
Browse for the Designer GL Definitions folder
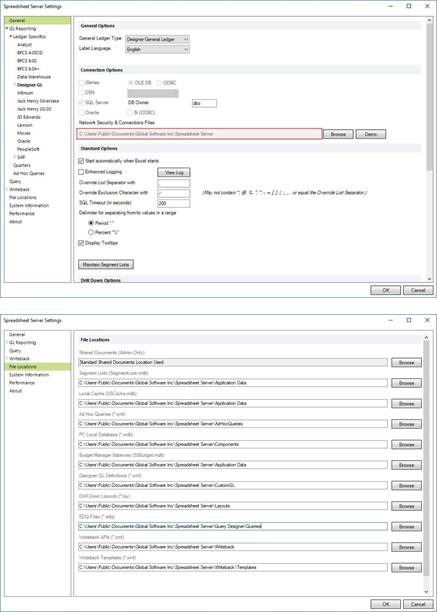[407, 486]
